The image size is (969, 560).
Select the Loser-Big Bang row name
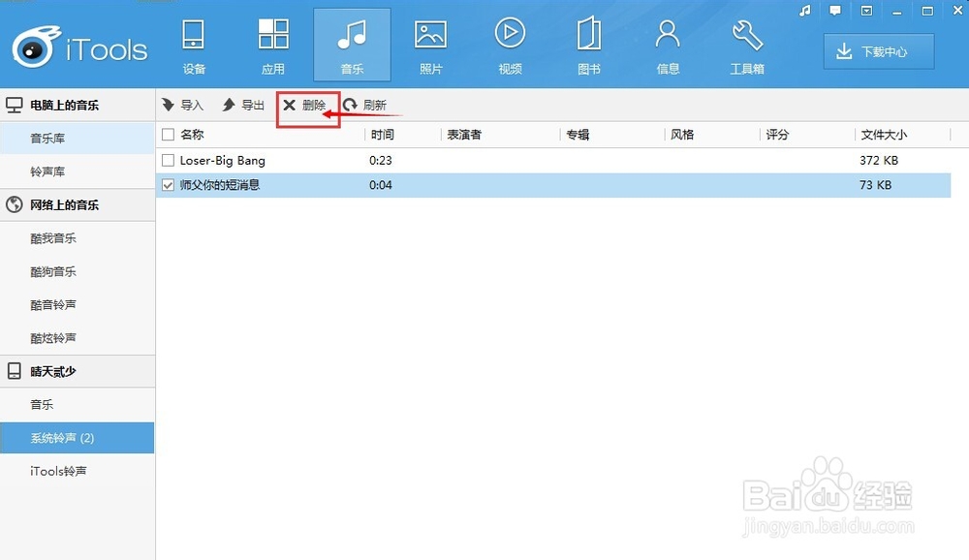tap(223, 160)
